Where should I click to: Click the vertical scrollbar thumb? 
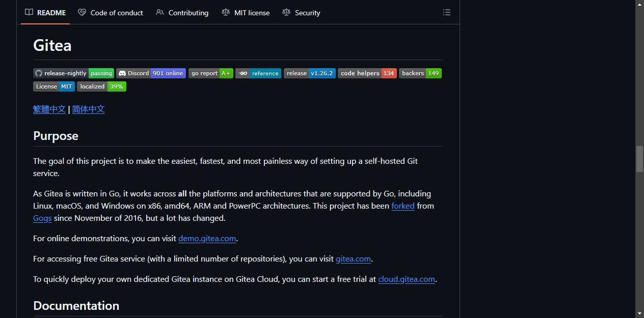coord(639,159)
